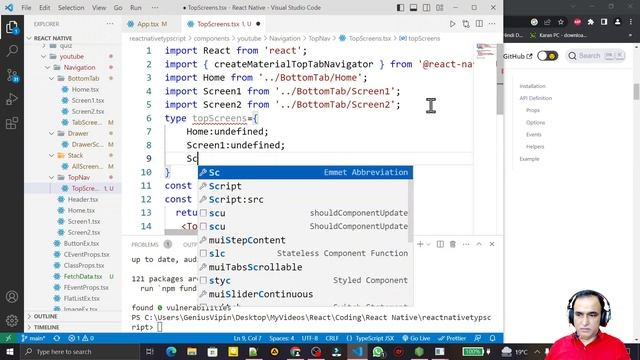Screen dimensions: 640x360
Task: Maximize the panel with the up chevron
Action: click(479, 244)
